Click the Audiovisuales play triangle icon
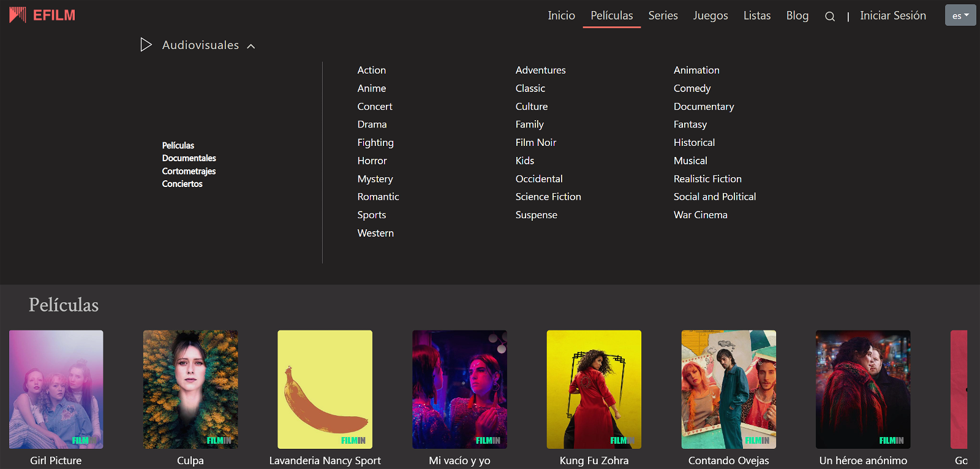This screenshot has height=469, width=980. [146, 45]
